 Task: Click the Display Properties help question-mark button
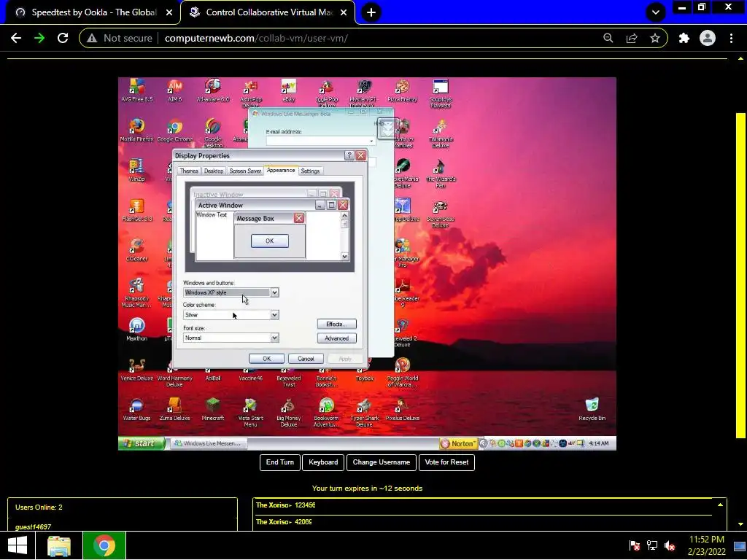point(349,155)
